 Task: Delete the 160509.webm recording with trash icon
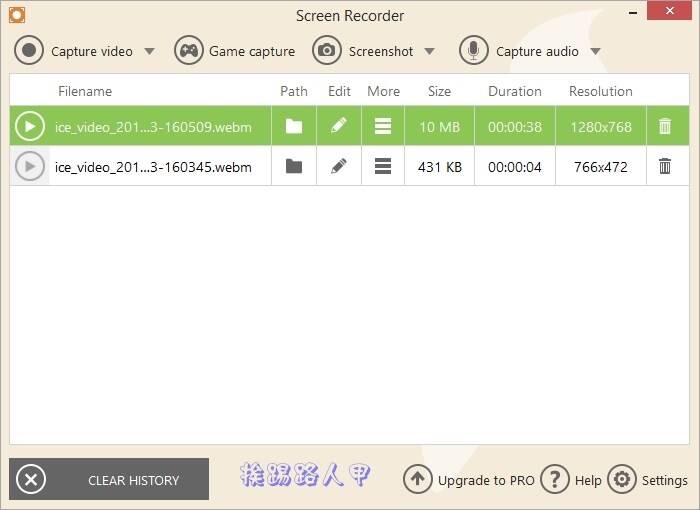[x=665, y=126]
